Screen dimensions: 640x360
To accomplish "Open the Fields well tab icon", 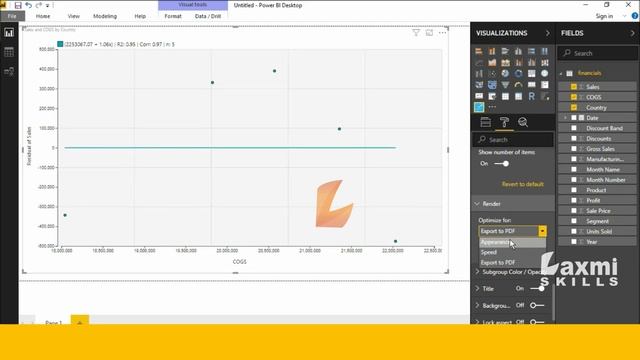I will pyautogui.click(x=485, y=122).
